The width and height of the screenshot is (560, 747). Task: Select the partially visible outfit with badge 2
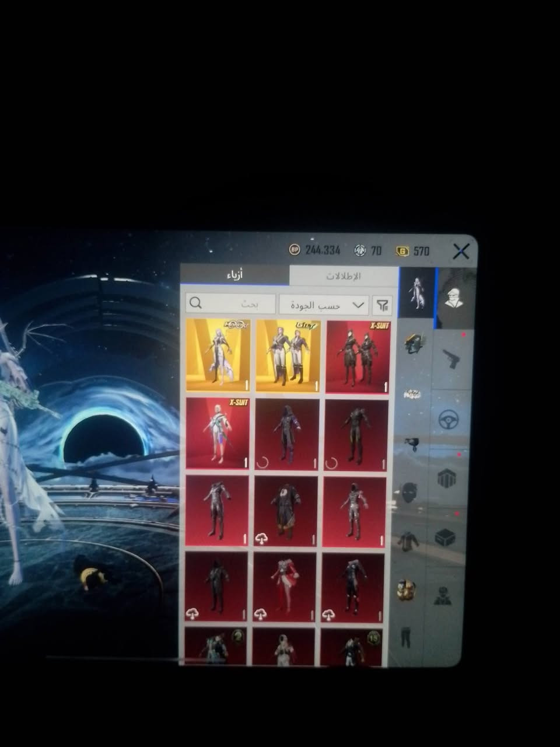click(x=216, y=645)
